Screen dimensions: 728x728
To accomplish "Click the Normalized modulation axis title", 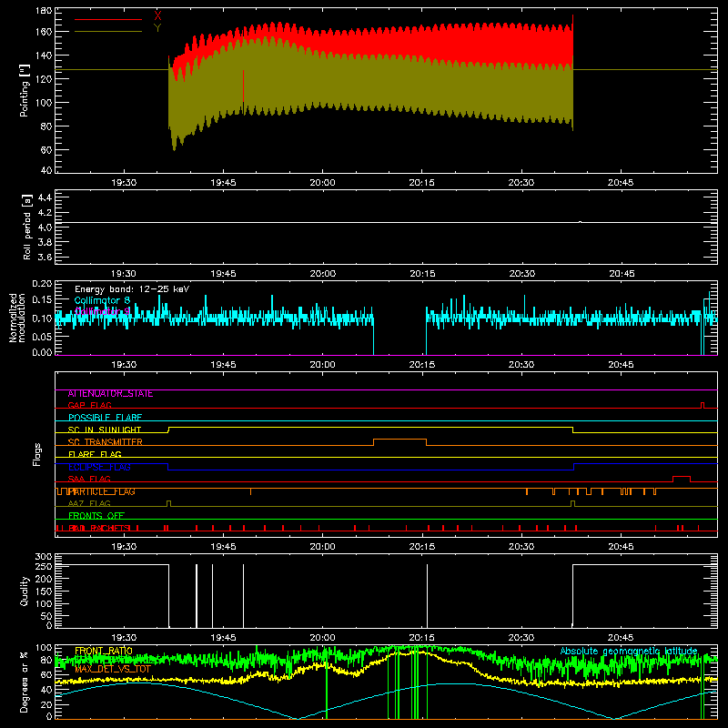I will click(x=17, y=318).
